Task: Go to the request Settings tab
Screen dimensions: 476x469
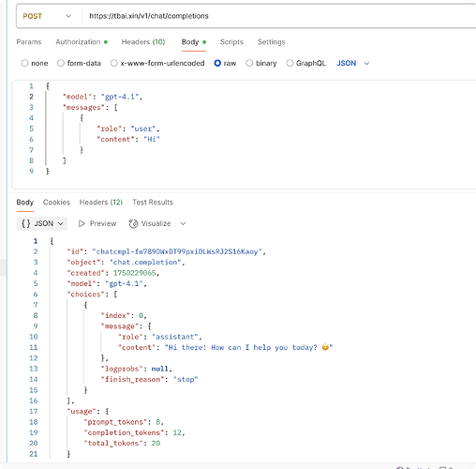Action: click(x=272, y=42)
